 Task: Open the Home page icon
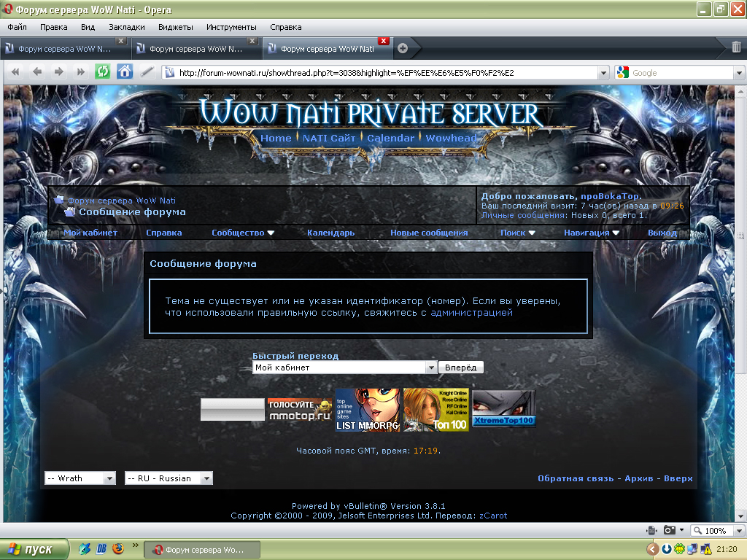(x=125, y=72)
